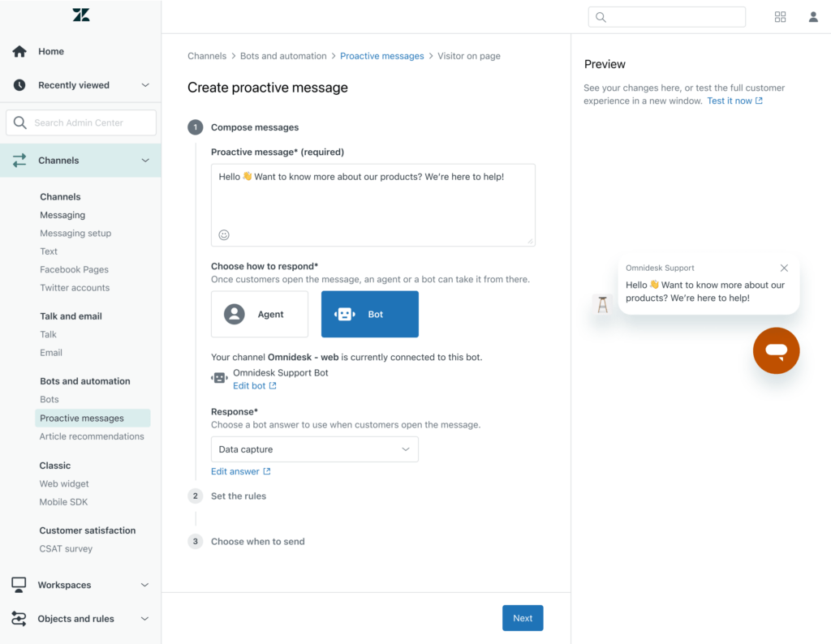Screen dimensions: 831x644
Task: Click the Channels arrows icon in sidebar
Action: [19, 161]
